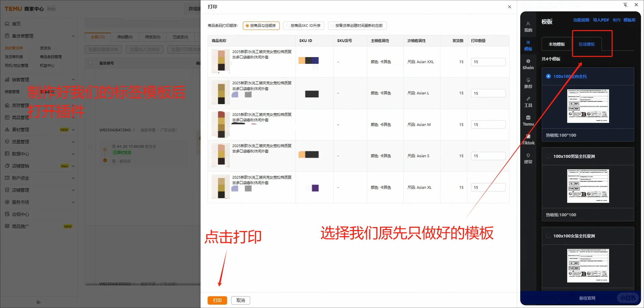644x308 pixels.
Task: Click the 打印 button to print labels
Action: tap(217, 300)
